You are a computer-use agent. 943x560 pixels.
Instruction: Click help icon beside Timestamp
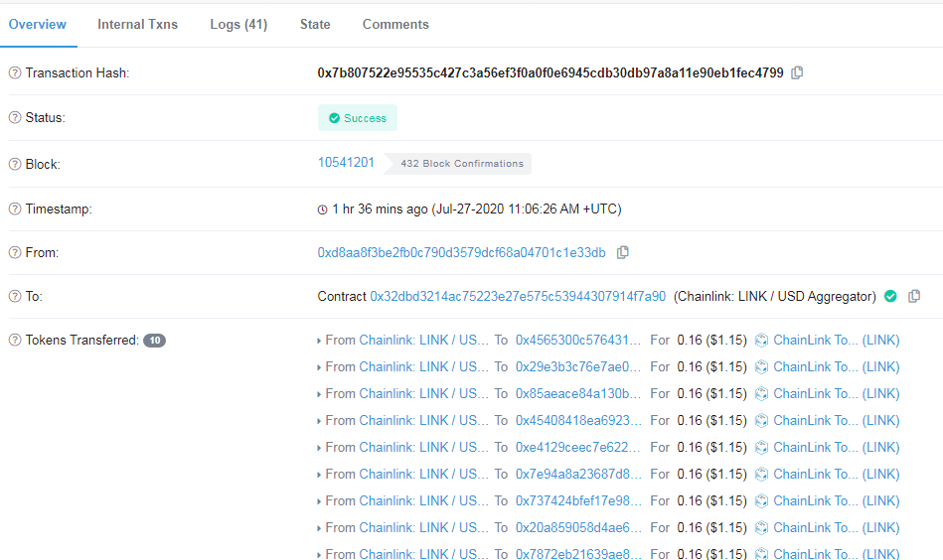point(15,209)
